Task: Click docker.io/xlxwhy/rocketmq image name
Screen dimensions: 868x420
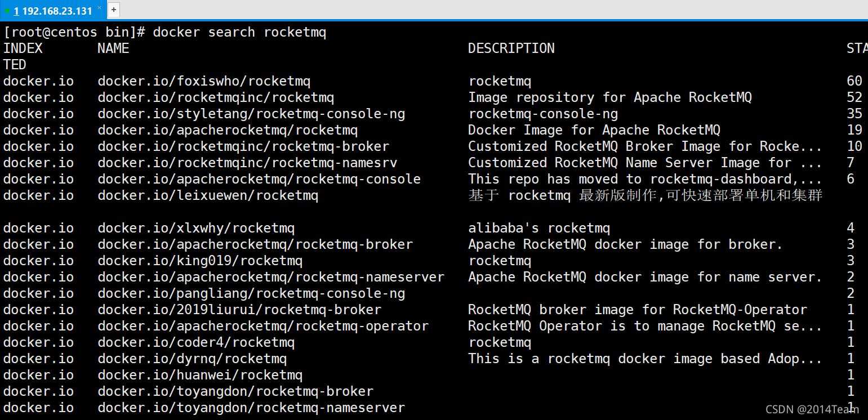Action: (x=196, y=228)
